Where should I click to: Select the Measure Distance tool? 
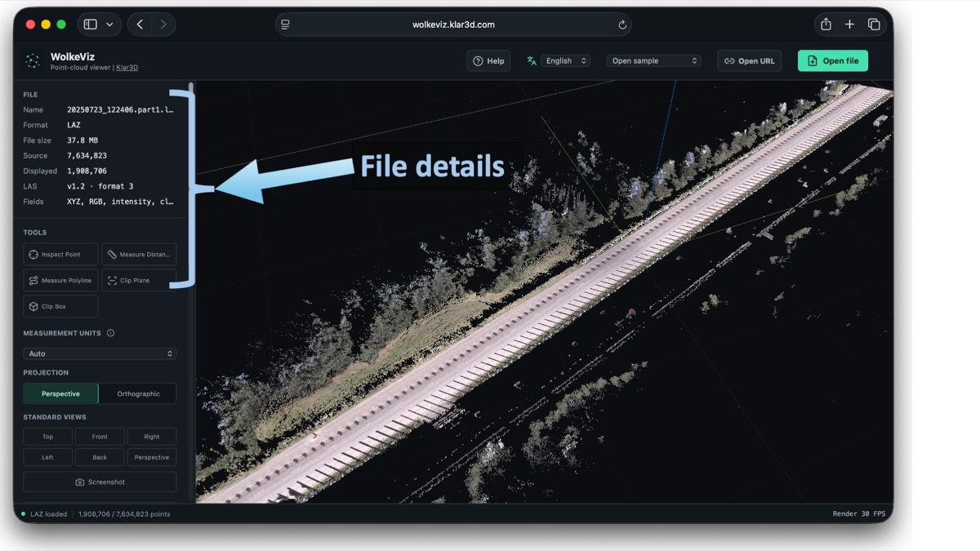pyautogui.click(x=139, y=255)
